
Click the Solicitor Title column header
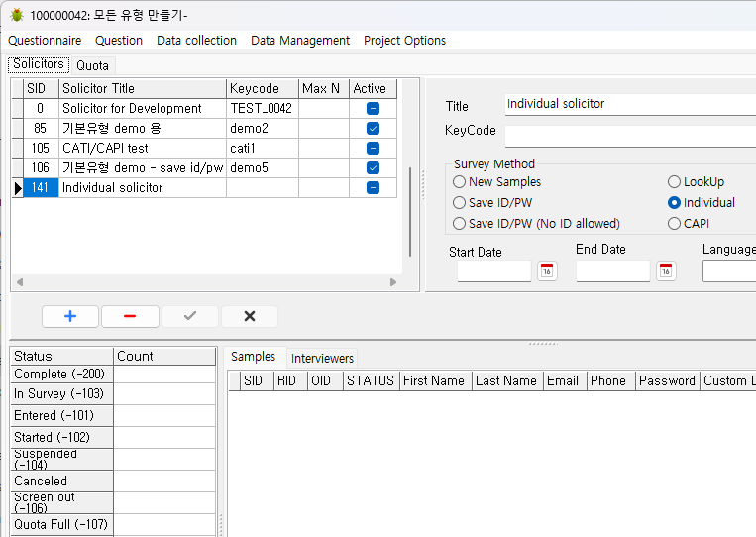tap(143, 89)
